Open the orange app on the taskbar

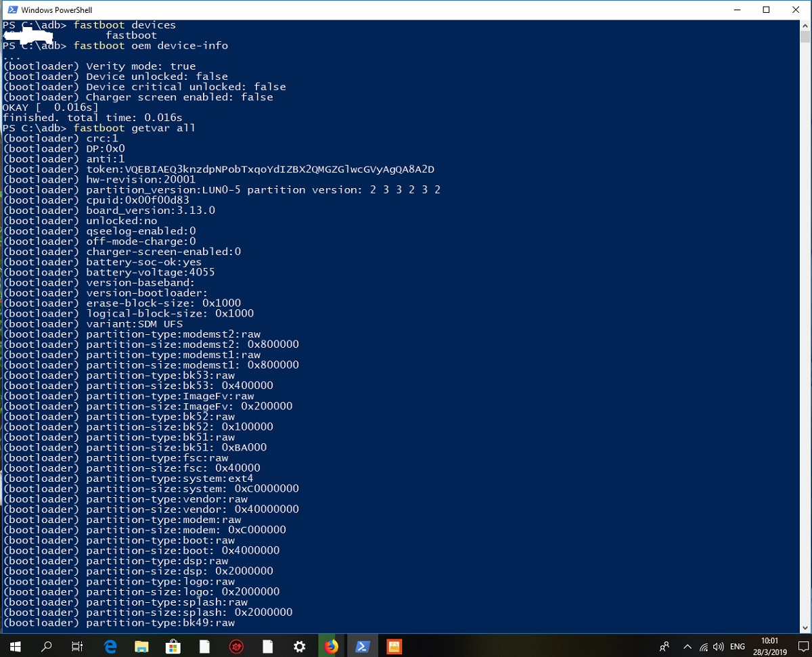(394, 646)
